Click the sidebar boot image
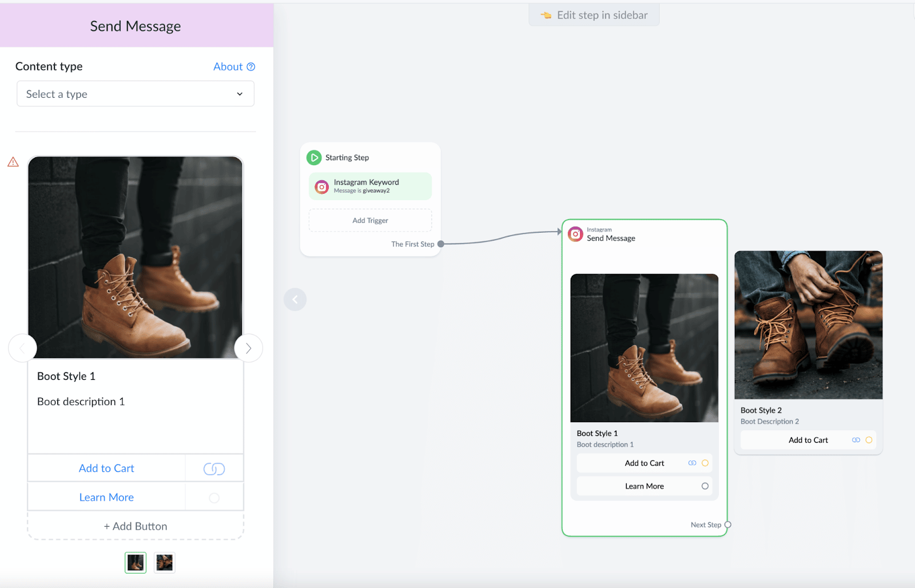 coord(136,257)
